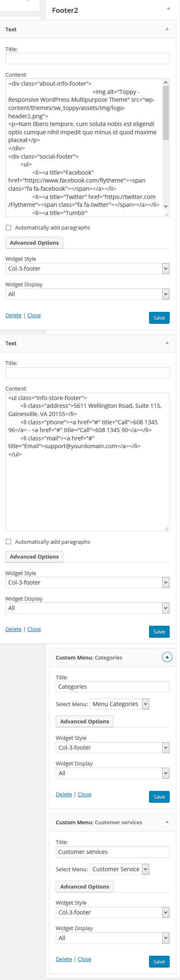
Task: Open Select Menu dropdown showing Customer Service
Action: click(119, 869)
